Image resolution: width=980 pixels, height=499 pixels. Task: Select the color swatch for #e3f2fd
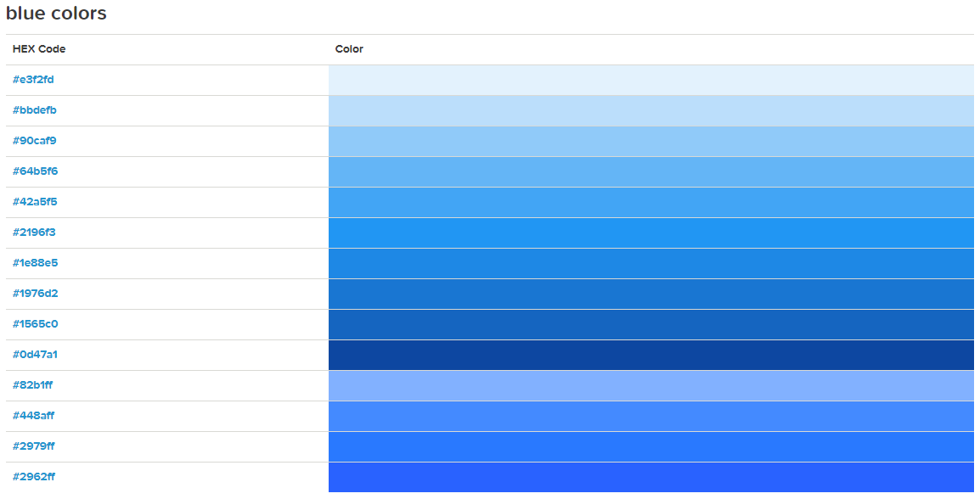point(651,81)
